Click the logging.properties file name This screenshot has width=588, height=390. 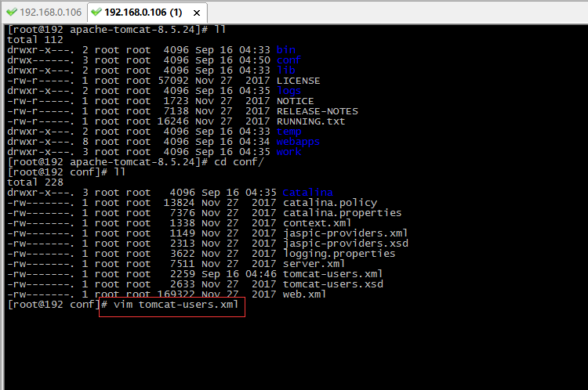pos(339,254)
